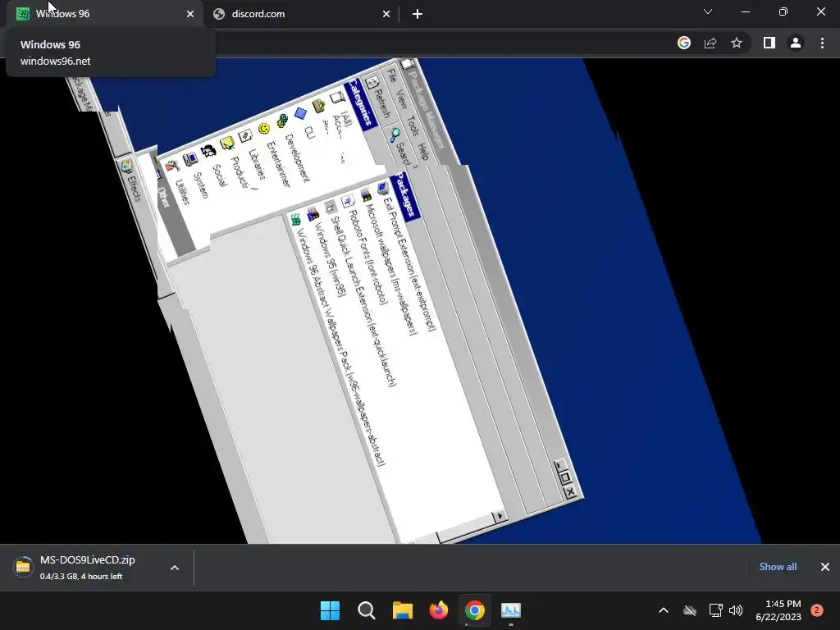This screenshot has width=840, height=630.
Task: Open the Help menu in Package Manager
Action: (x=423, y=152)
